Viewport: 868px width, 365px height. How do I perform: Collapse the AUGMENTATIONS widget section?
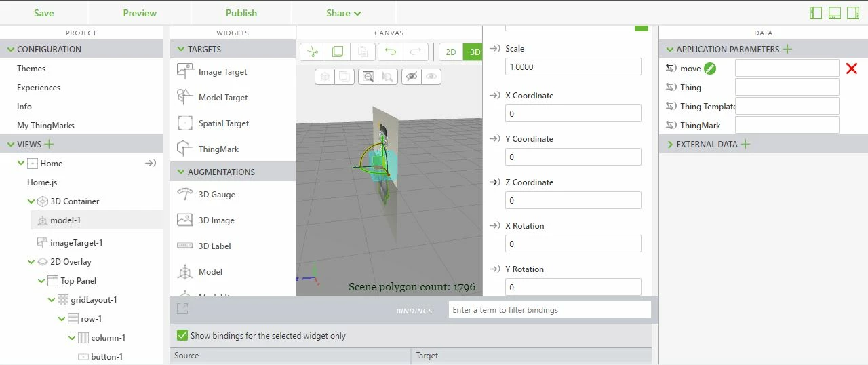[181, 172]
